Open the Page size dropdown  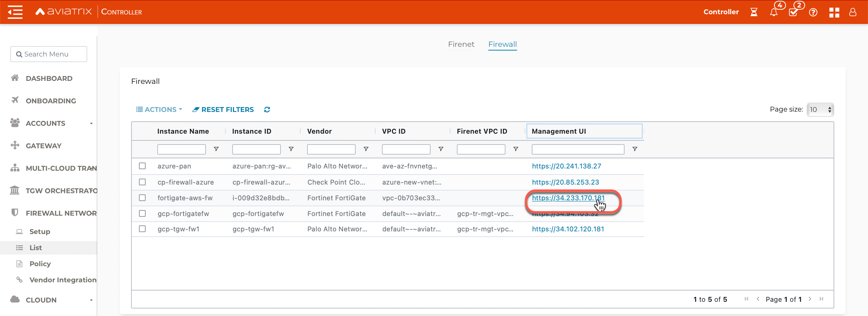(820, 110)
